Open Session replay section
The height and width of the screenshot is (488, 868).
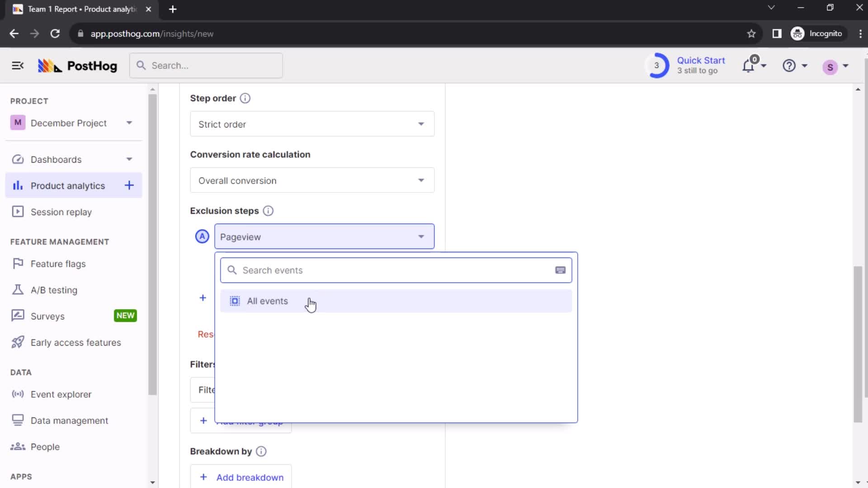pyautogui.click(x=62, y=212)
